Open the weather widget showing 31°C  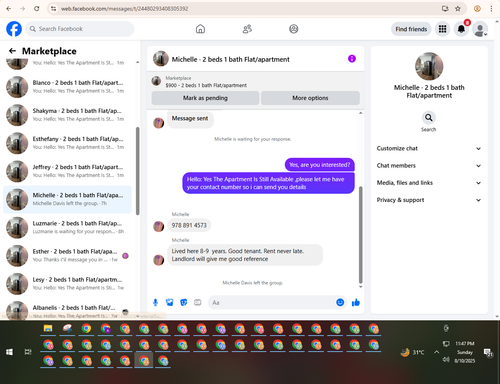[x=413, y=352]
